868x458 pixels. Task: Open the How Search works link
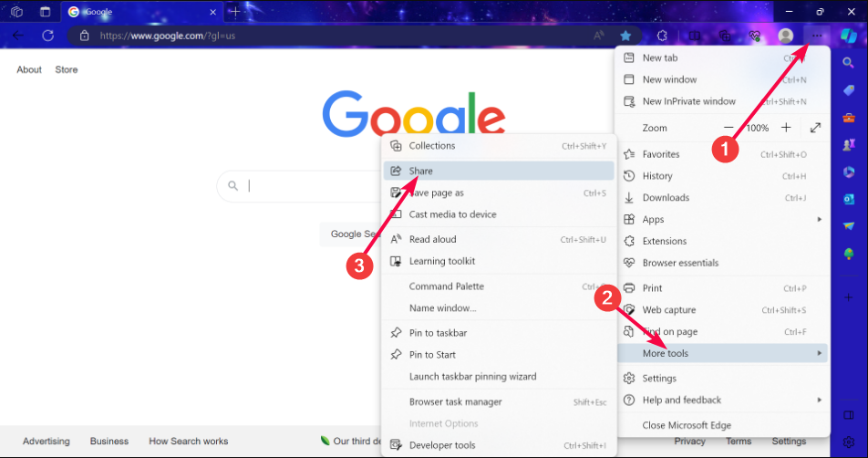pyautogui.click(x=188, y=441)
